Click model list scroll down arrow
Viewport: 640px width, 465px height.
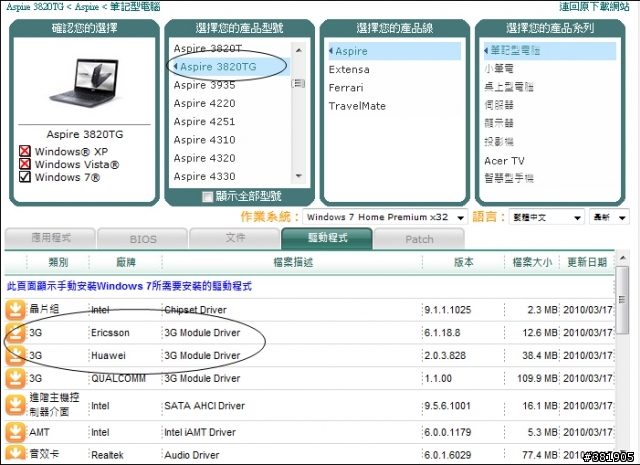tap(298, 176)
